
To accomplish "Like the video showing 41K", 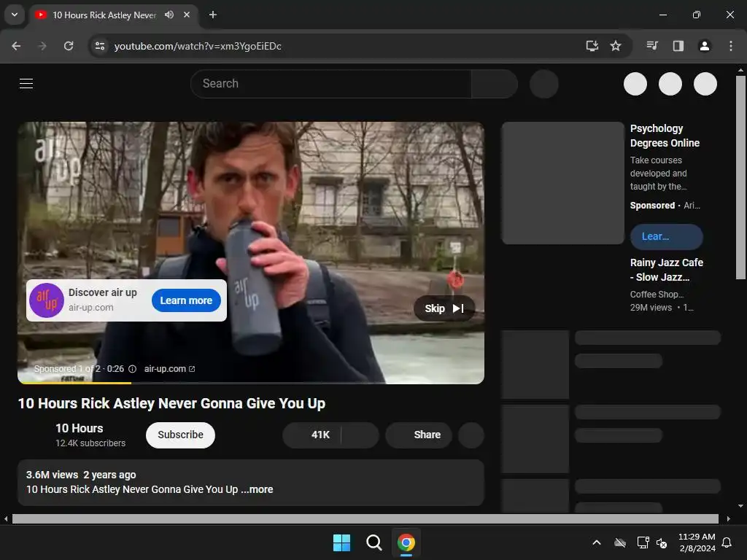I will [x=312, y=435].
